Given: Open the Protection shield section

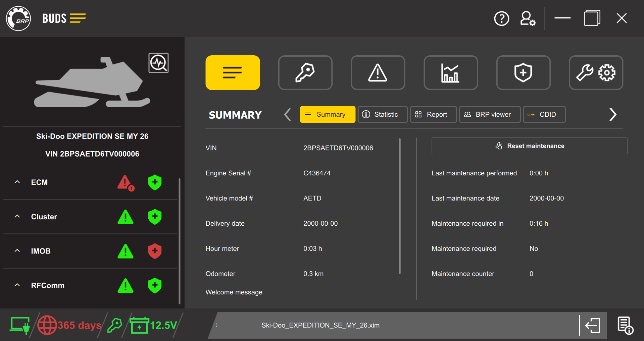Looking at the screenshot, I should pyautogui.click(x=523, y=72).
